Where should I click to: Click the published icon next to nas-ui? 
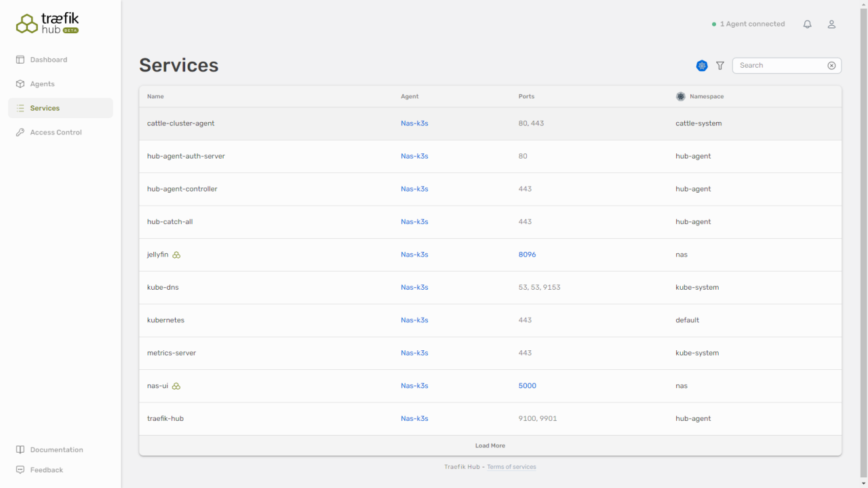(x=176, y=386)
